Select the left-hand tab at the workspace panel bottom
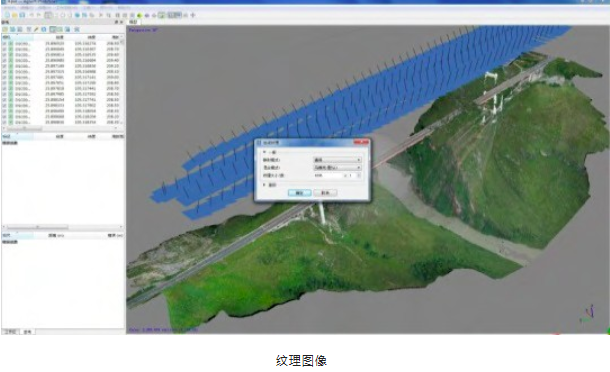Image resolution: width=610 pixels, height=372 pixels. (11, 332)
